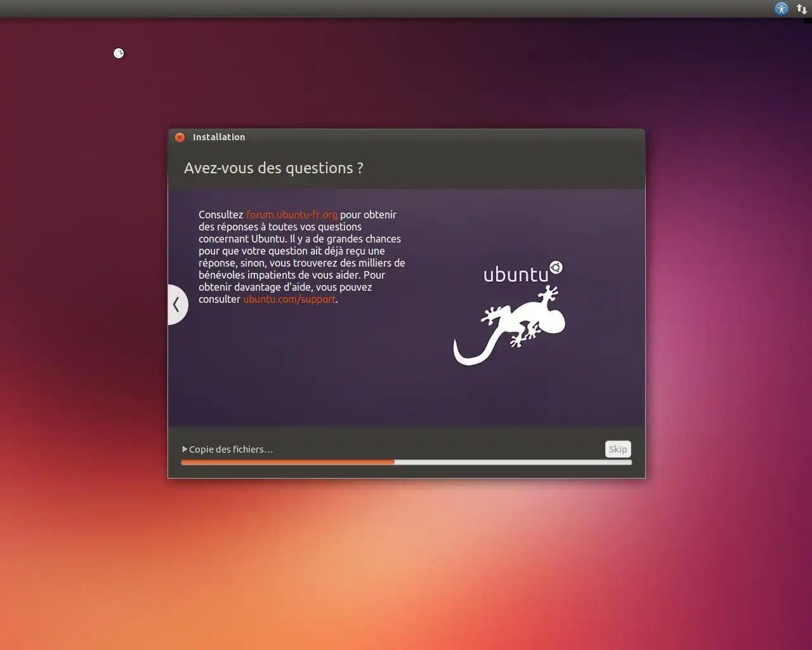Open the network connections indicator
The width and height of the screenshot is (812, 650).
click(x=802, y=9)
